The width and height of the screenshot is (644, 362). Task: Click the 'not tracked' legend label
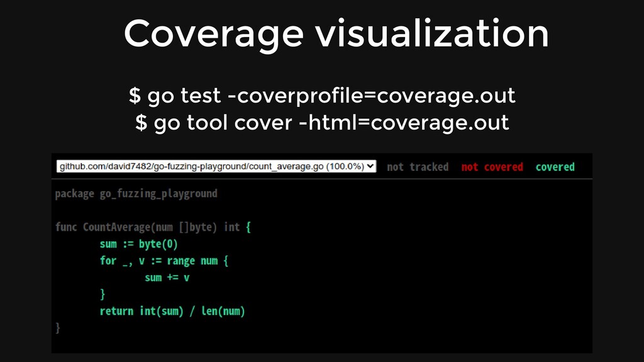click(x=418, y=167)
